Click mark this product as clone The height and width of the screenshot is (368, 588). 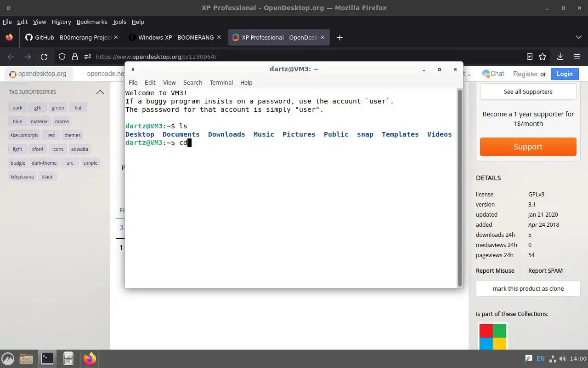(528, 288)
